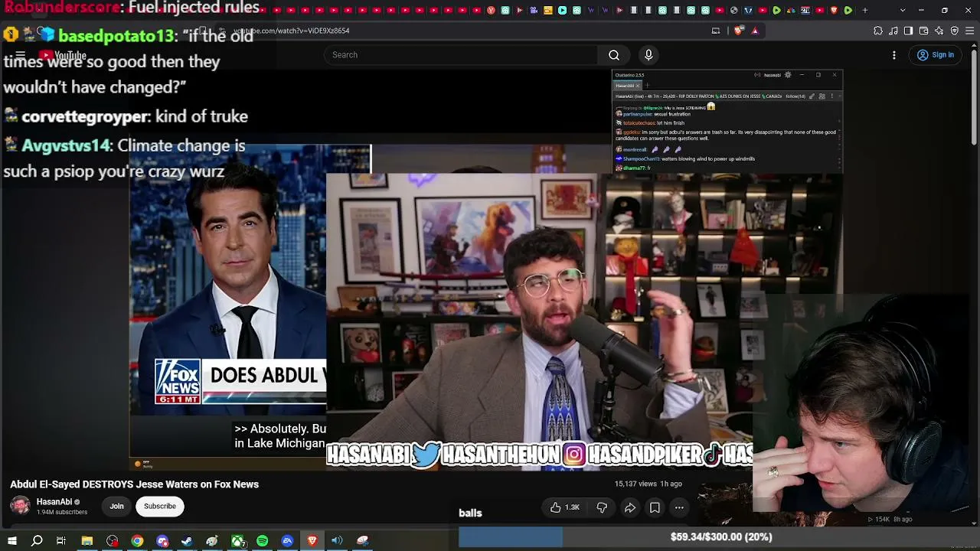Click the YouTube search magnifier button

coord(614,55)
